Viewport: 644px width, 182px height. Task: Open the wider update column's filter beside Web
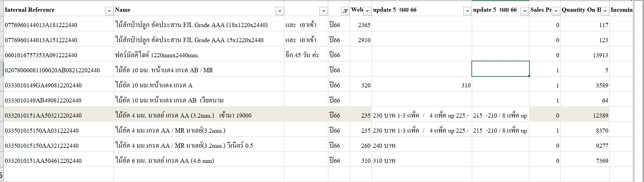coord(467,11)
